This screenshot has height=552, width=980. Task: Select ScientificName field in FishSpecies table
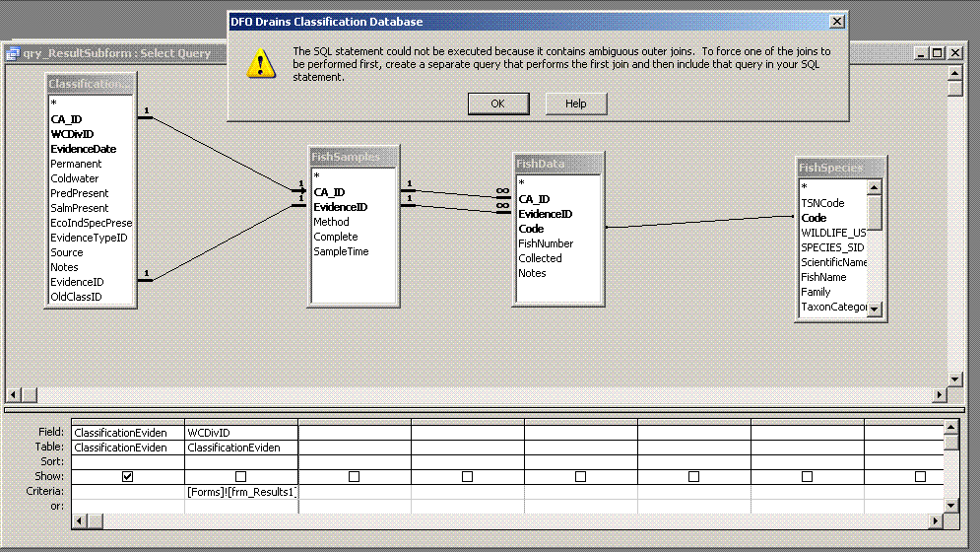point(834,262)
